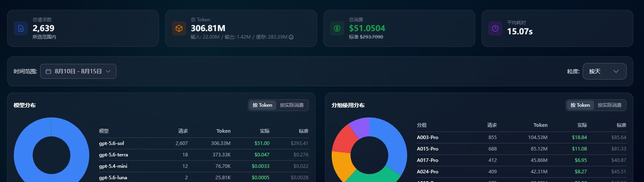Click the 2,639 total requests figure
This screenshot has width=644, height=182.
[44, 28]
